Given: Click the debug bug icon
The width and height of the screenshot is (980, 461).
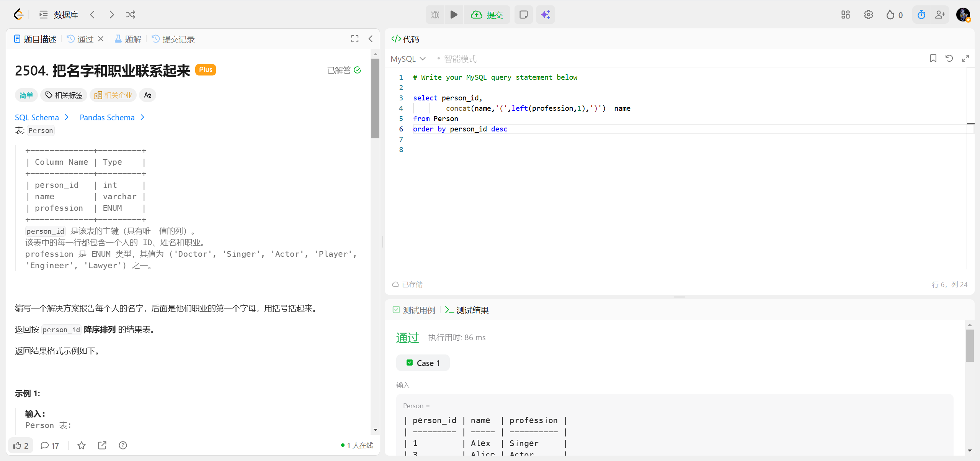Looking at the screenshot, I should [x=435, y=15].
